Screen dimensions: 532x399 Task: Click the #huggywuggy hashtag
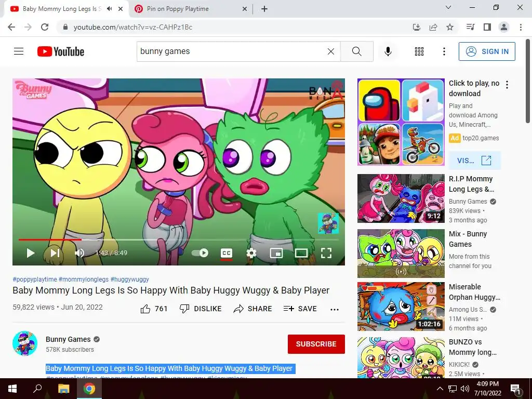pos(129,279)
